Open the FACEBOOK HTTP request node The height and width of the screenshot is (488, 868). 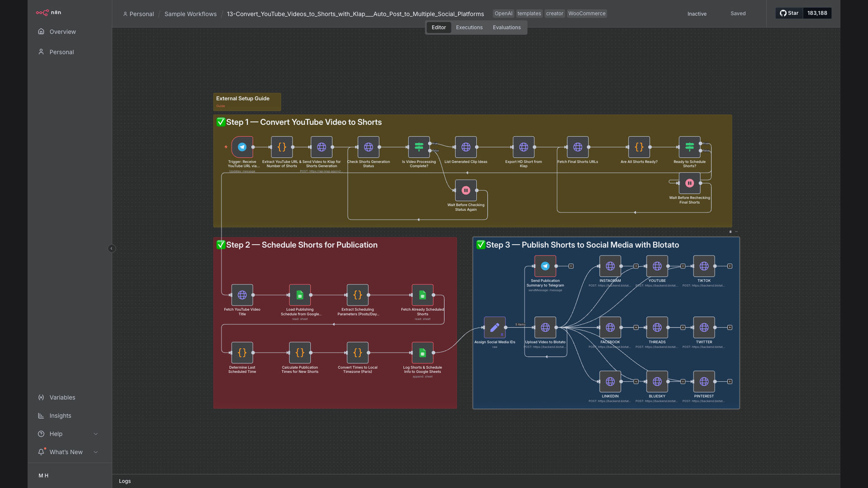(610, 328)
